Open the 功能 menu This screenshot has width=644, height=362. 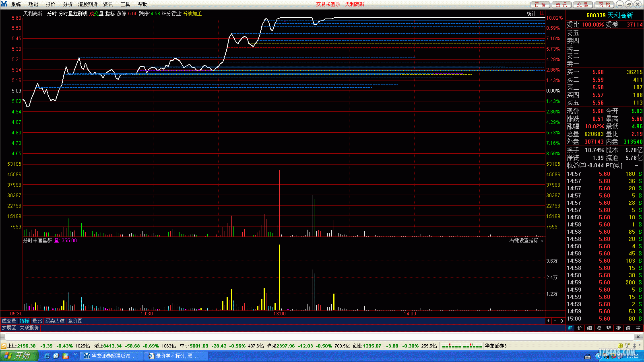[x=33, y=4]
